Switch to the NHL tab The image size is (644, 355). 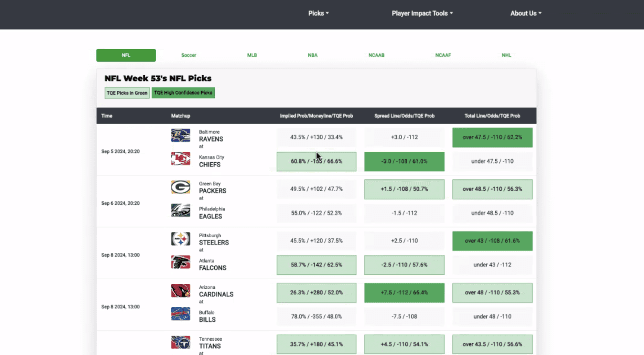pos(506,55)
